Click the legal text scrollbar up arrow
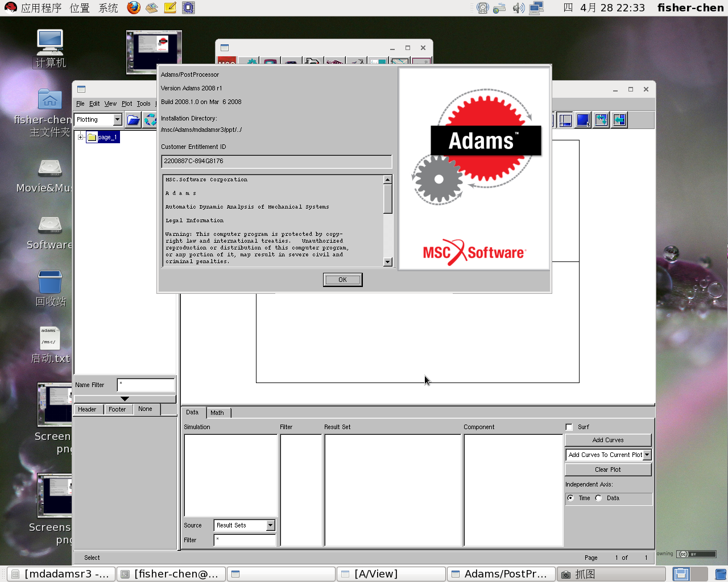This screenshot has height=582, width=728. point(388,180)
